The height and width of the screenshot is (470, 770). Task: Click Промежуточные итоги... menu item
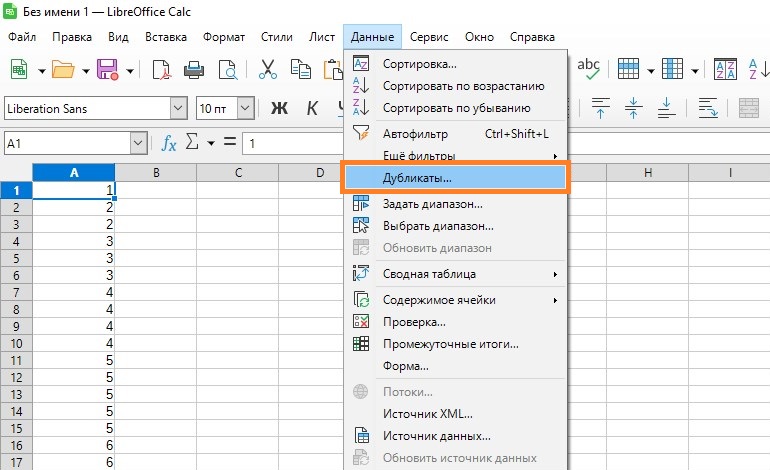pyautogui.click(x=450, y=344)
